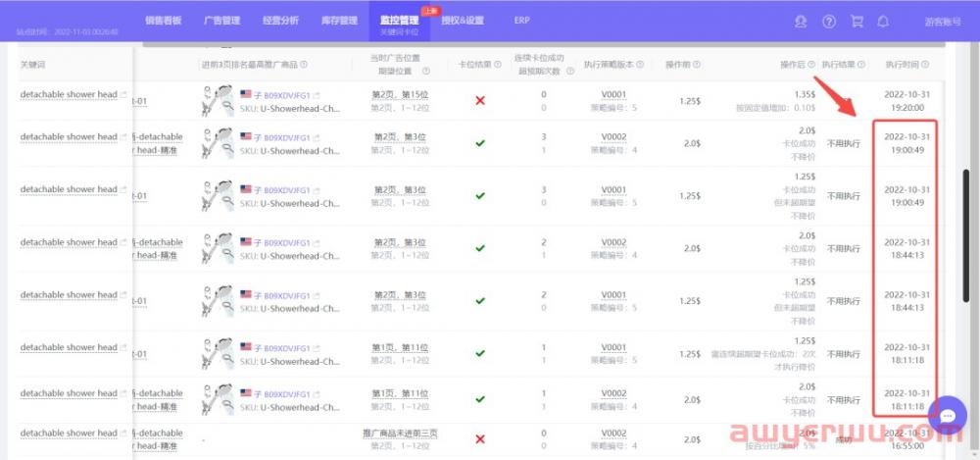The image size is (980, 460).
Task: Click info icon beside 执行时间 header
Action: pos(925,65)
